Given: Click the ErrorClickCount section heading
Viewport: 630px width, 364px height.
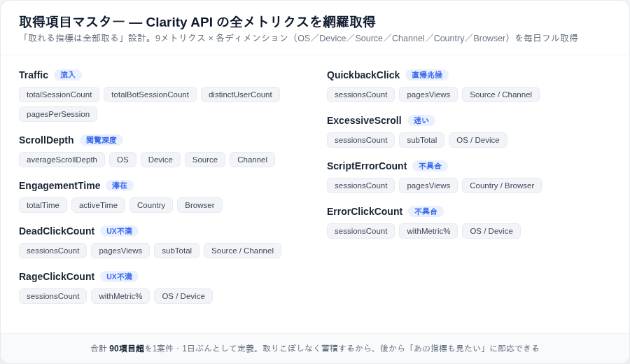Looking at the screenshot, I should (365, 211).
